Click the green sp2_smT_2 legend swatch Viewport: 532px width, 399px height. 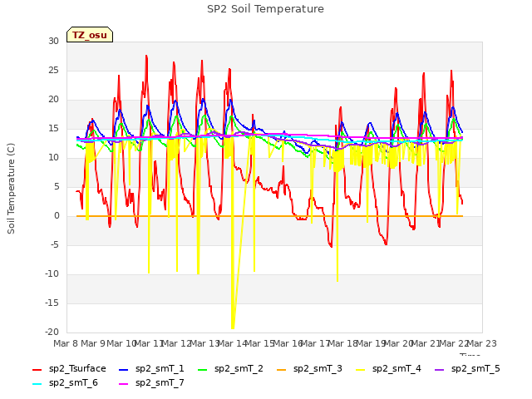point(203,369)
